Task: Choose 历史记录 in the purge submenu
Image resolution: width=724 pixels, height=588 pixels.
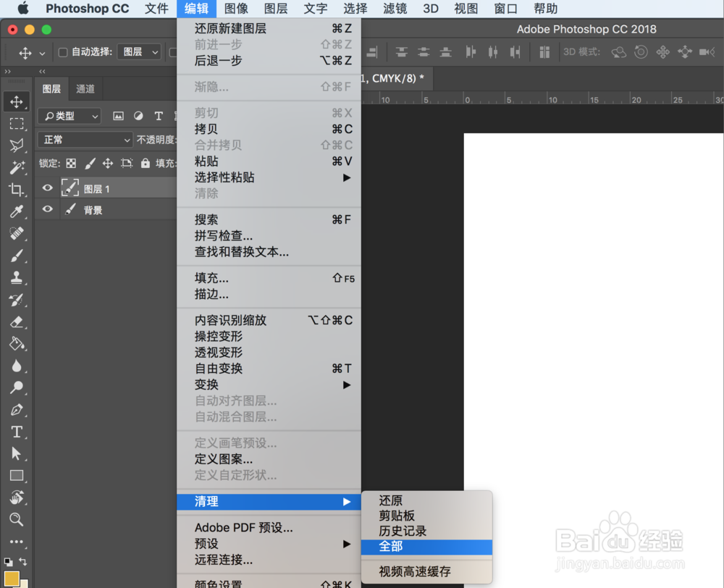Action: click(x=426, y=532)
